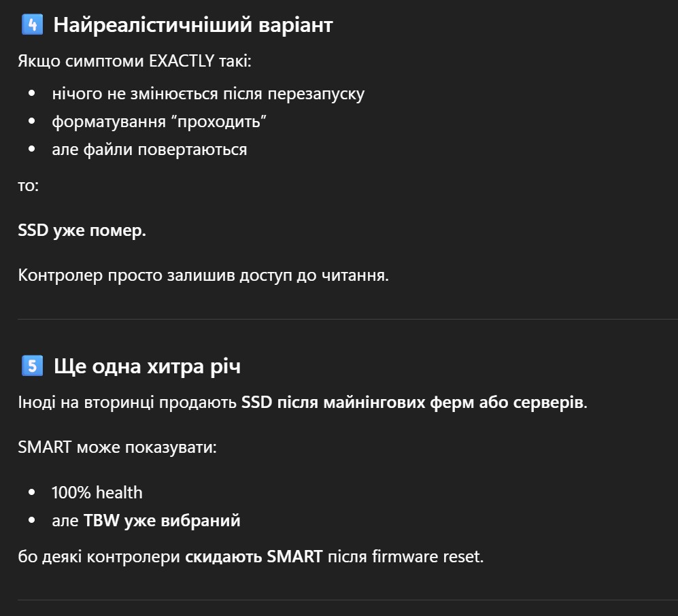The width and height of the screenshot is (678, 616).
Task: Click the words "після firmware reset."
Action: (405, 557)
